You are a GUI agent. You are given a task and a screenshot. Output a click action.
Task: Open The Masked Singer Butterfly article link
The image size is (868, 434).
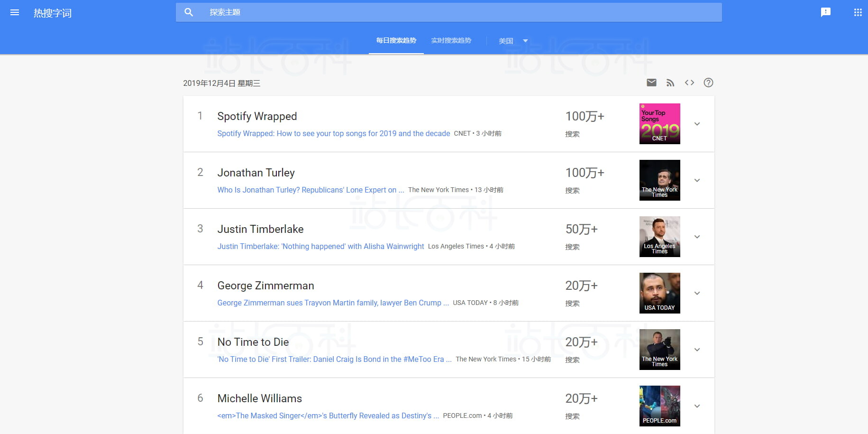pyautogui.click(x=328, y=416)
